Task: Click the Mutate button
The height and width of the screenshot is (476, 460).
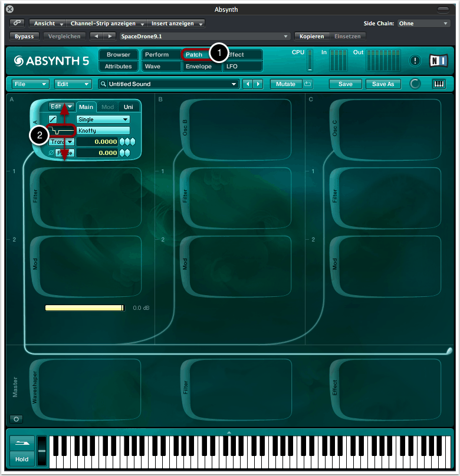Action: pos(286,84)
